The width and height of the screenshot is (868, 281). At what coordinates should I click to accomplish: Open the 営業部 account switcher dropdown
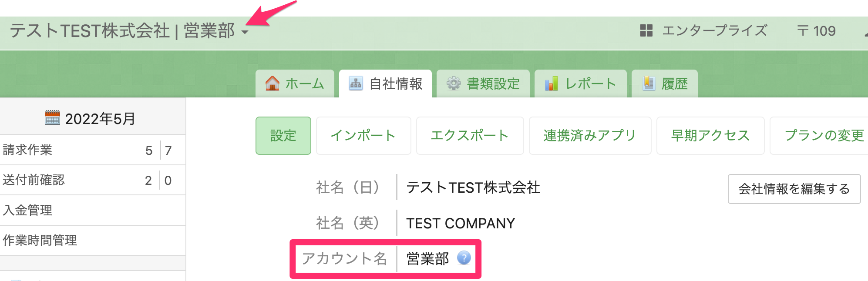point(246,32)
